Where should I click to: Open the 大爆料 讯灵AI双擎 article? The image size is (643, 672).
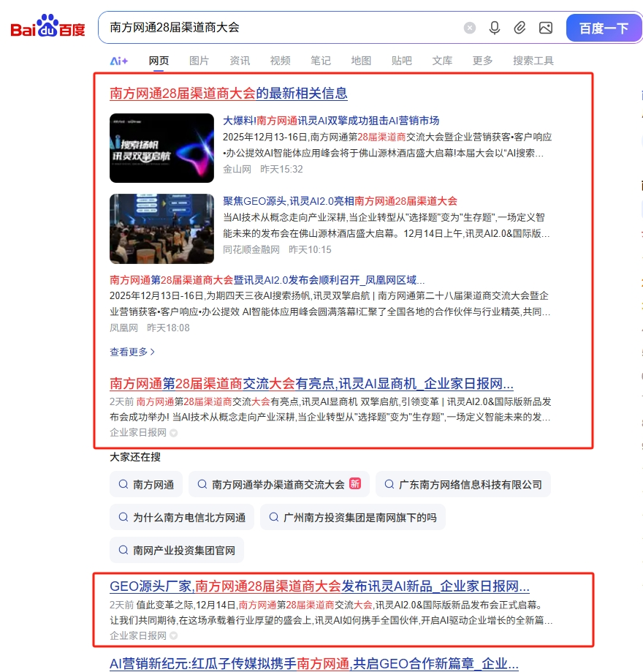pyautogui.click(x=331, y=121)
